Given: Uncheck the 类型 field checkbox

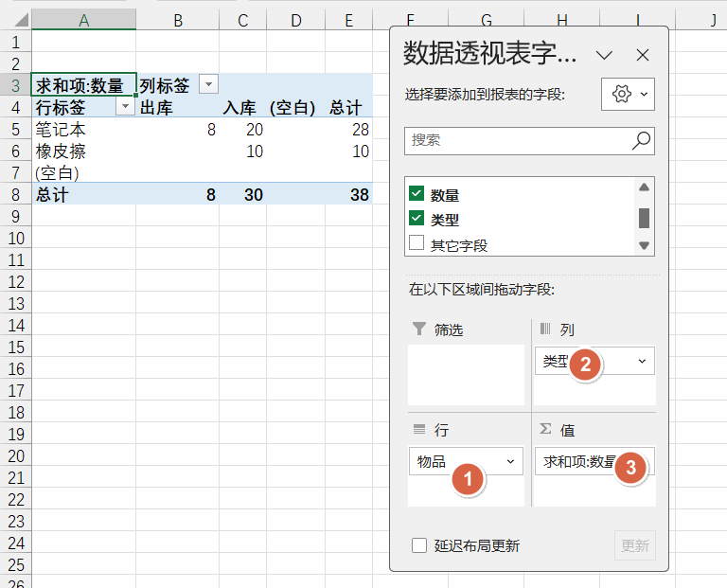Looking at the screenshot, I should click(417, 218).
